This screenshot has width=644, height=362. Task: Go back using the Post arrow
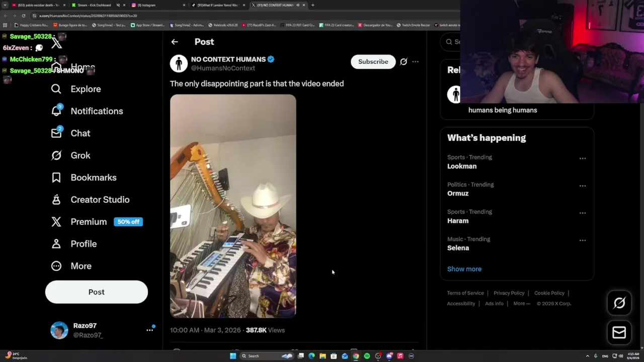(175, 42)
